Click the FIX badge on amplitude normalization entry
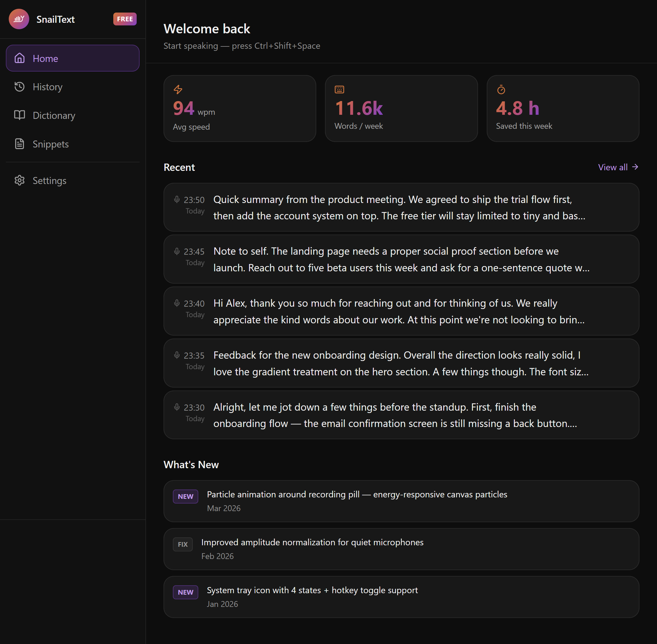 click(182, 544)
